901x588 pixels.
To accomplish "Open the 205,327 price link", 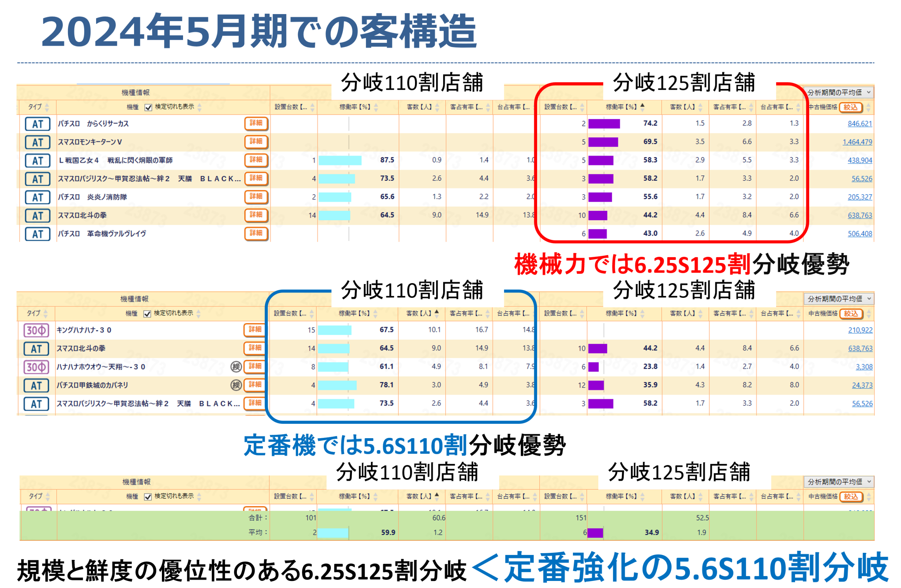I will [x=860, y=197].
